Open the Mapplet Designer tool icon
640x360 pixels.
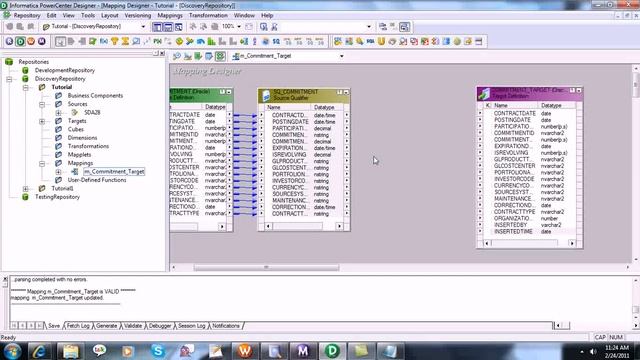[x=209, y=56]
